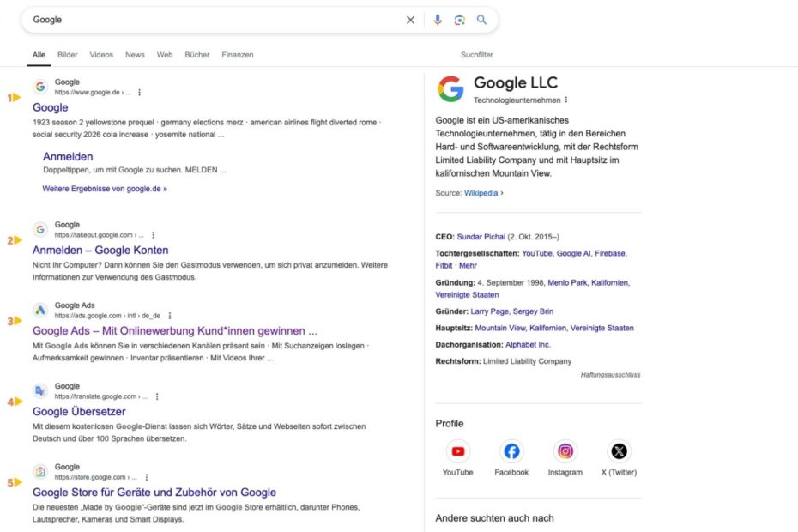Click the Haftungsausschluss disclaimer link

coord(610,375)
